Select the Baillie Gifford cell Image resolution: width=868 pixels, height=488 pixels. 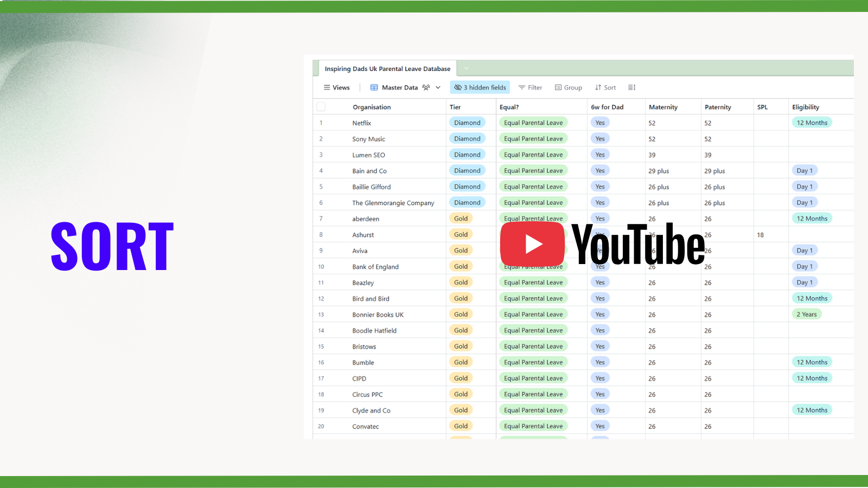pyautogui.click(x=371, y=187)
